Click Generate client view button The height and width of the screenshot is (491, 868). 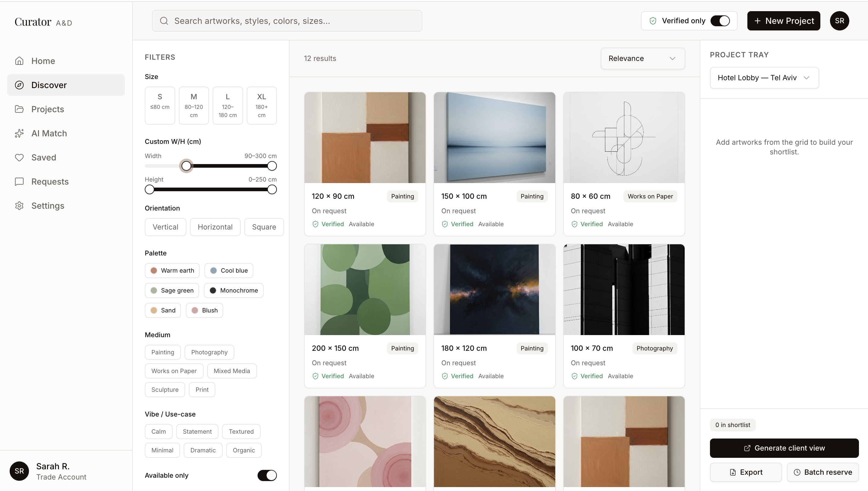click(x=784, y=448)
